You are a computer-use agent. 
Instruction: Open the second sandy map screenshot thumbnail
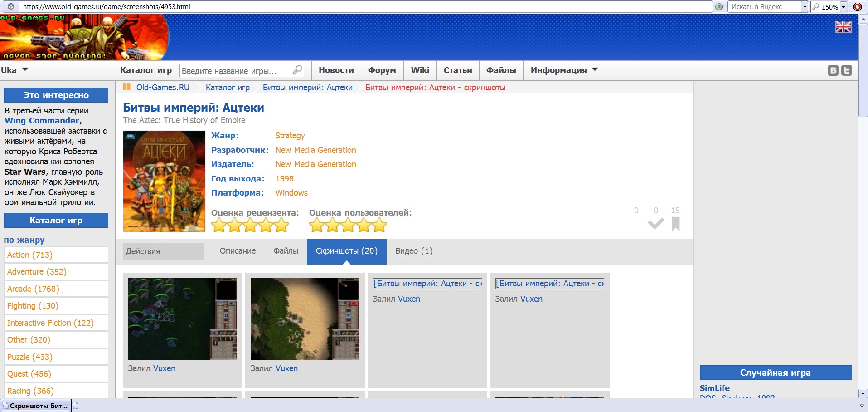point(305,319)
